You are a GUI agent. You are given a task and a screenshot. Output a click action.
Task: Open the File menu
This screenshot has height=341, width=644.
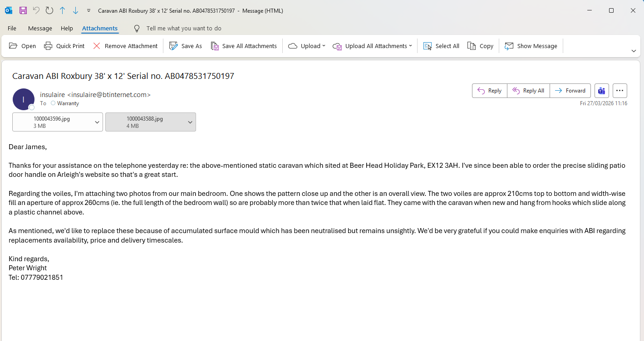[x=12, y=28]
